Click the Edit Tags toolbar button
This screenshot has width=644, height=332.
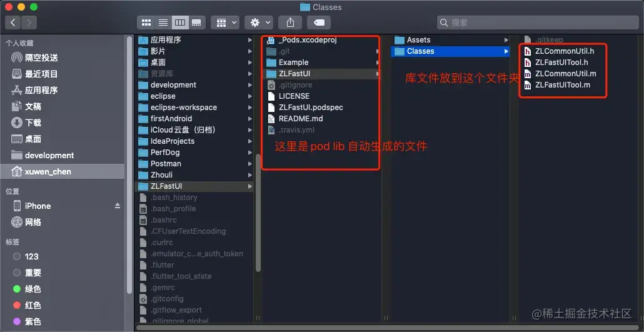coord(319,22)
